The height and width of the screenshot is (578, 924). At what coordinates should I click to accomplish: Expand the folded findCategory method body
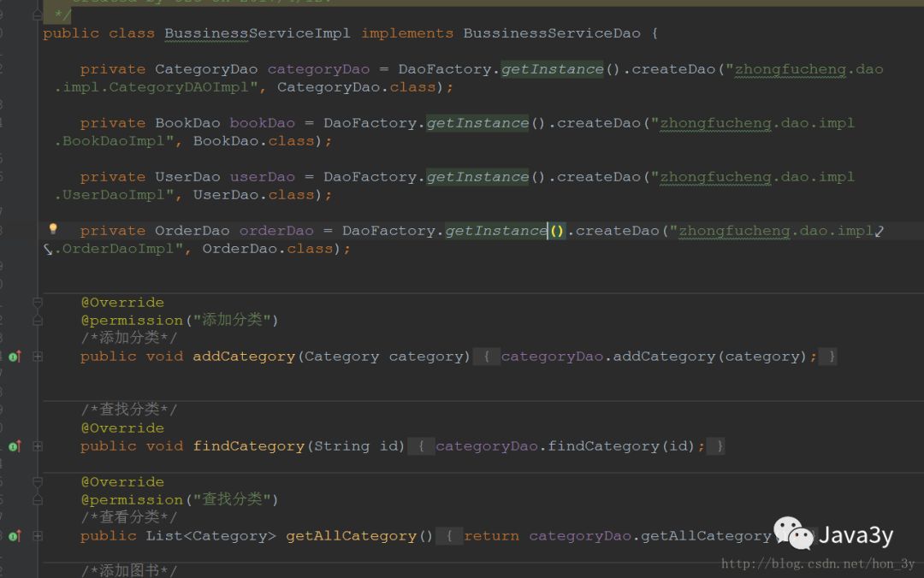pos(37,446)
